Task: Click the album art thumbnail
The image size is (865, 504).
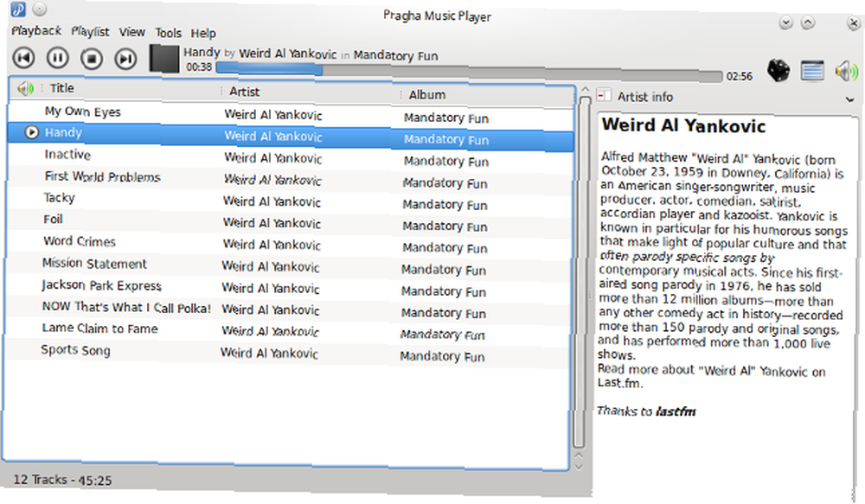Action: [x=164, y=59]
